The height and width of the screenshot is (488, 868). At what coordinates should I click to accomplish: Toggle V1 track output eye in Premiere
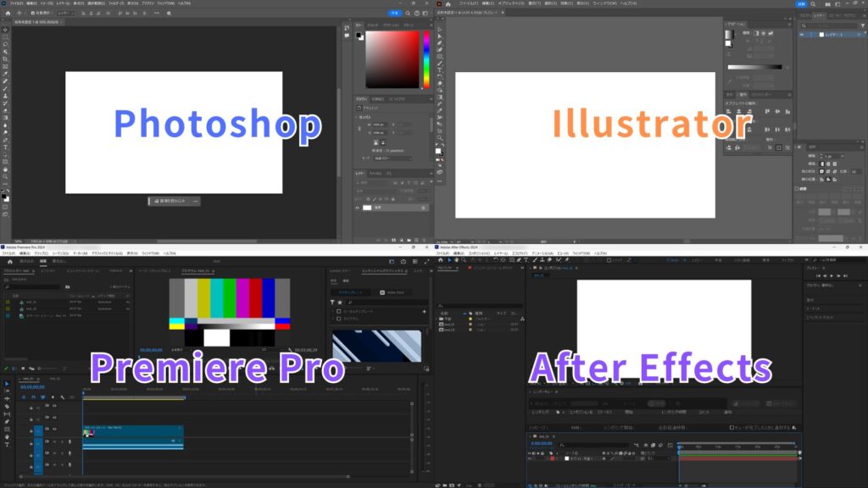[x=54, y=429]
